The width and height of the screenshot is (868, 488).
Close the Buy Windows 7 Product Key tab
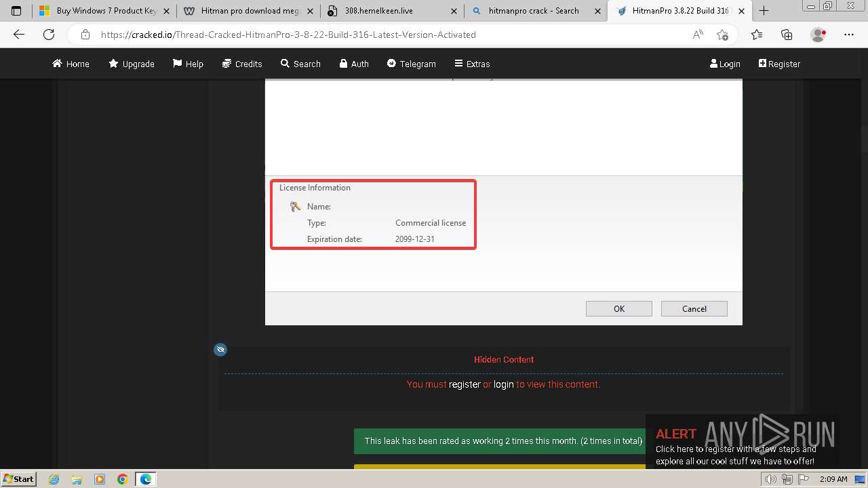166,11
